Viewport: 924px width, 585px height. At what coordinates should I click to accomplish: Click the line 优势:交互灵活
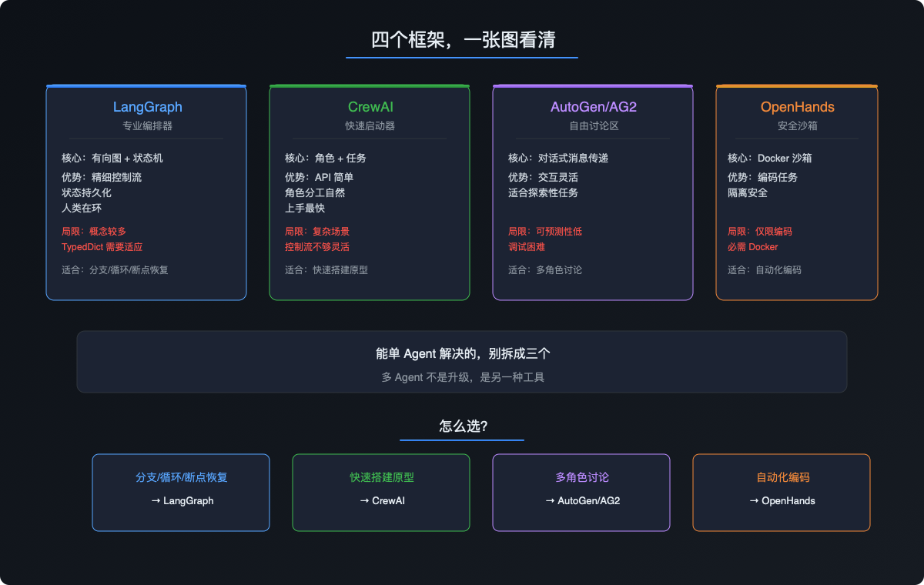(x=543, y=177)
